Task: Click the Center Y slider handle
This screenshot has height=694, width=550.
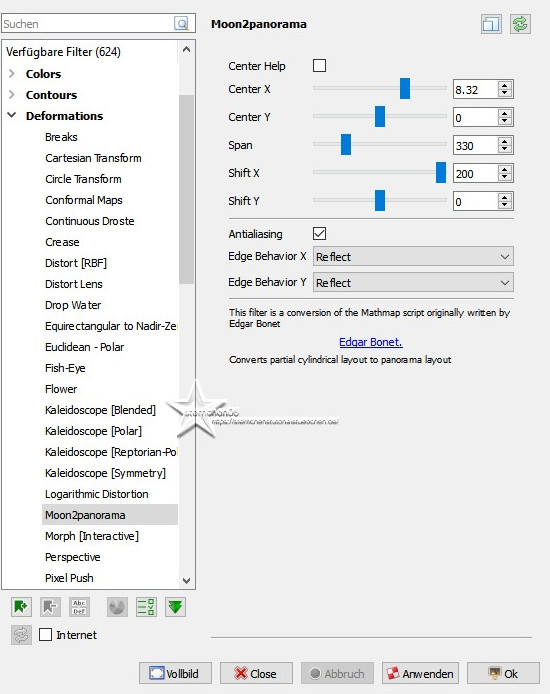Action: pos(380,116)
